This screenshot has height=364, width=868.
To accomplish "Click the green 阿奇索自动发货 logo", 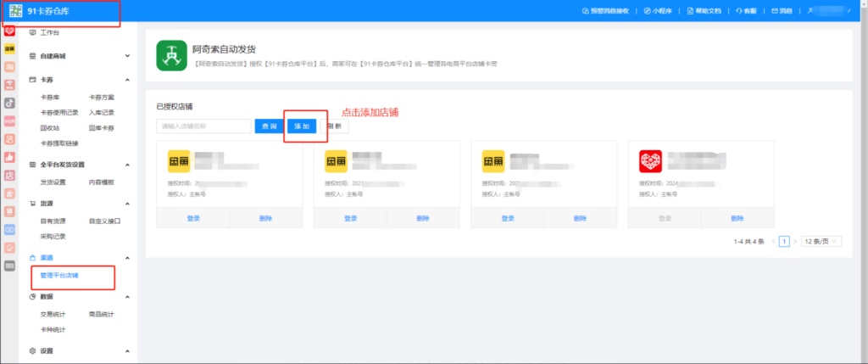I will (x=171, y=55).
